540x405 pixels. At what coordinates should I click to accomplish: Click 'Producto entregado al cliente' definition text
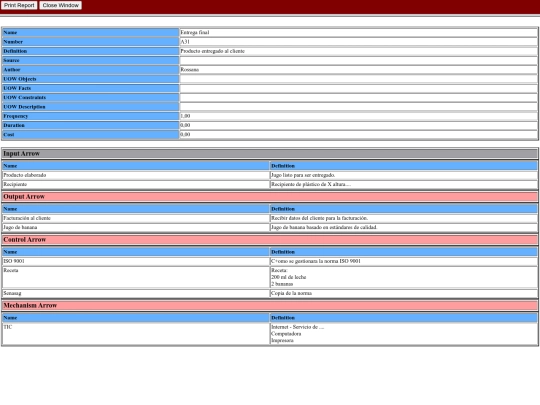click(x=212, y=51)
